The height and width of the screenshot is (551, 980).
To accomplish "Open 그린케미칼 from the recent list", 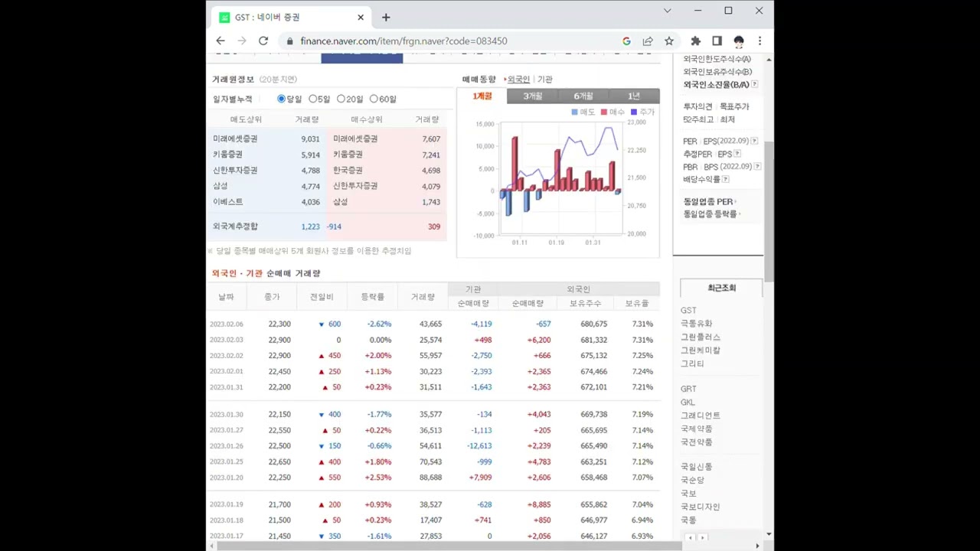I will [701, 350].
